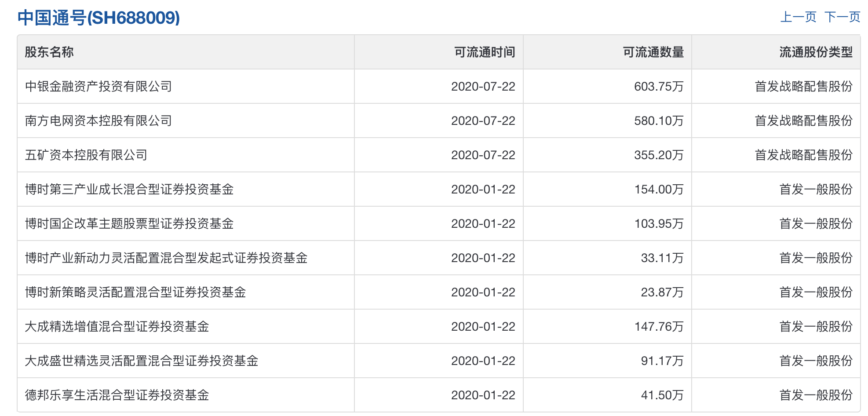The image size is (868, 416).
Task: Select shareholder 南方电网资本控股有限公司
Action: pyautogui.click(x=99, y=120)
